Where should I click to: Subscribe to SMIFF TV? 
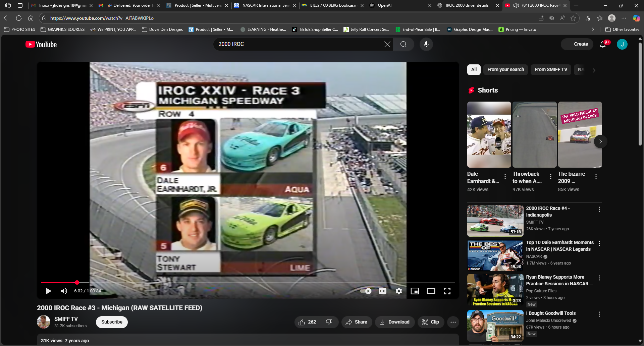pos(112,322)
